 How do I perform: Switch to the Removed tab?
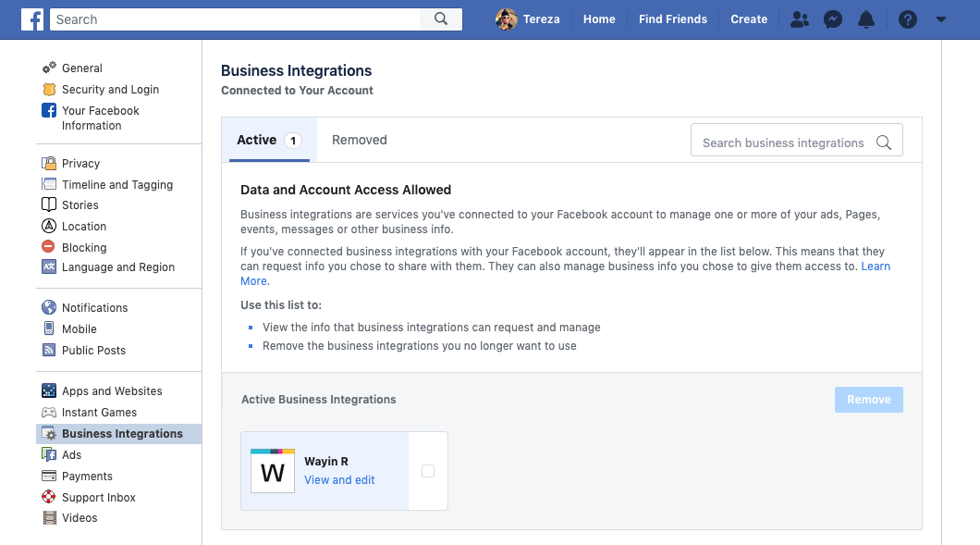point(360,140)
